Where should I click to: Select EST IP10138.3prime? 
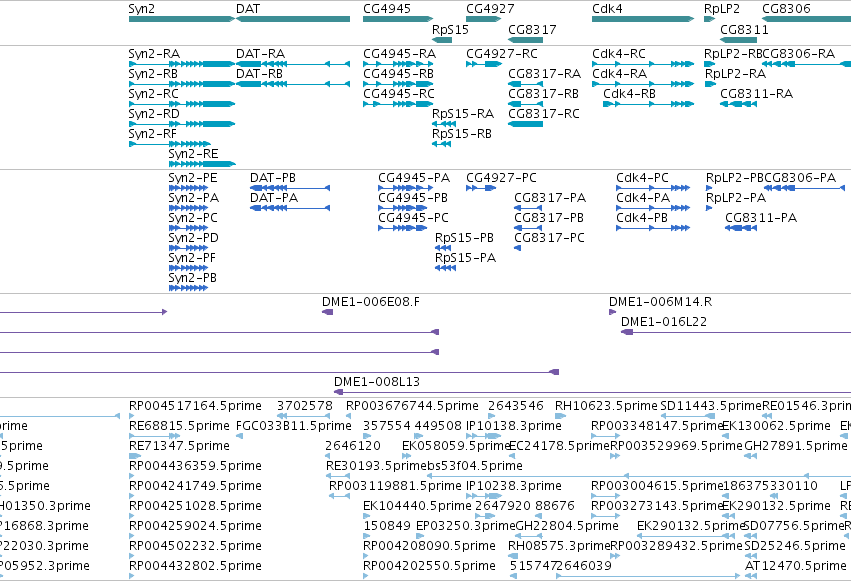coord(514,426)
